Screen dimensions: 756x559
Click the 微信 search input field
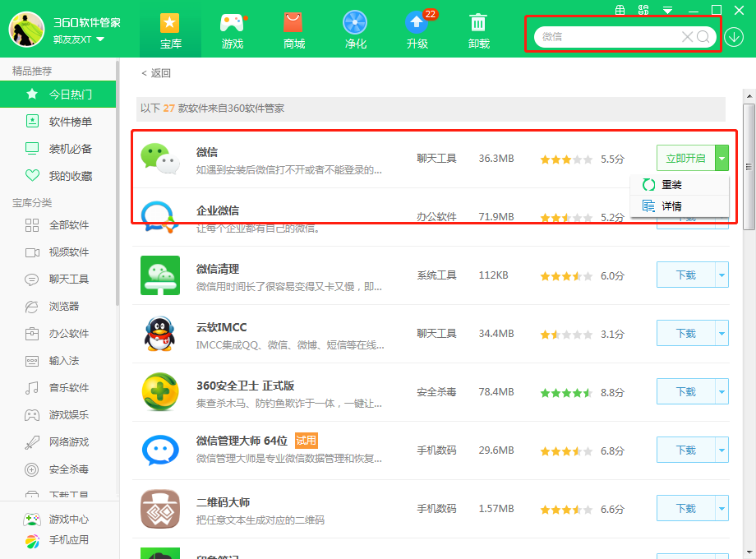tap(607, 37)
